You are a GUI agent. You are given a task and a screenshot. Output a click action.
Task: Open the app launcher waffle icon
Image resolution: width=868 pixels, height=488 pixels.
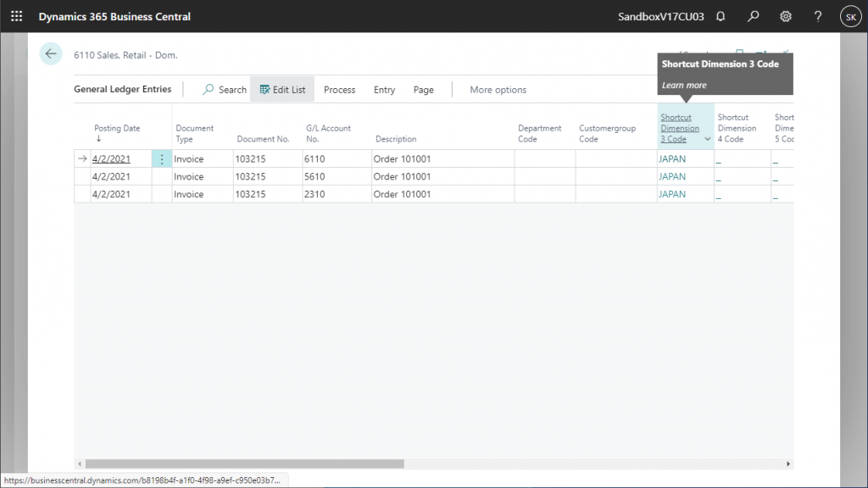point(17,17)
